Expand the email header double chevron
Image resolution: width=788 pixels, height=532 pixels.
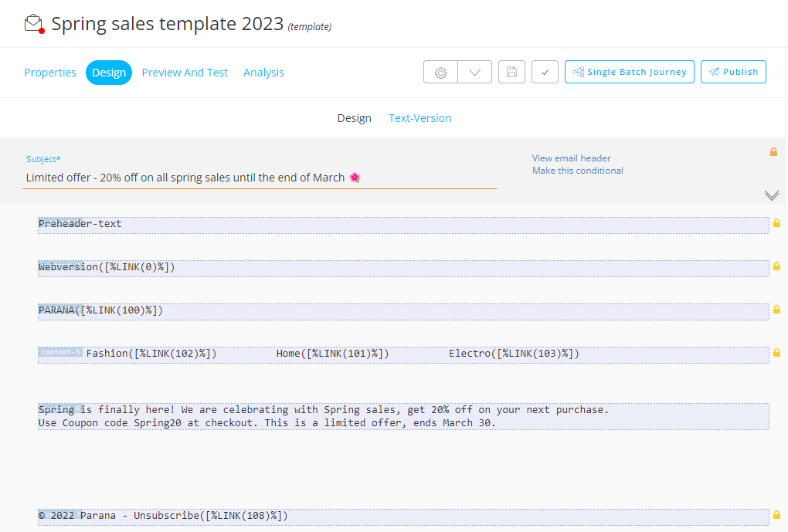771,195
